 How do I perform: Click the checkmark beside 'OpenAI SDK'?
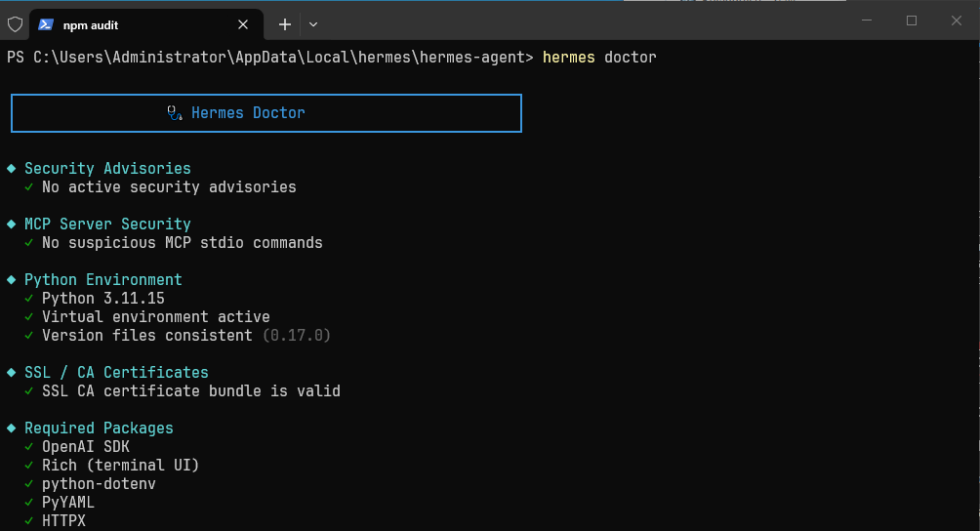tap(28, 447)
